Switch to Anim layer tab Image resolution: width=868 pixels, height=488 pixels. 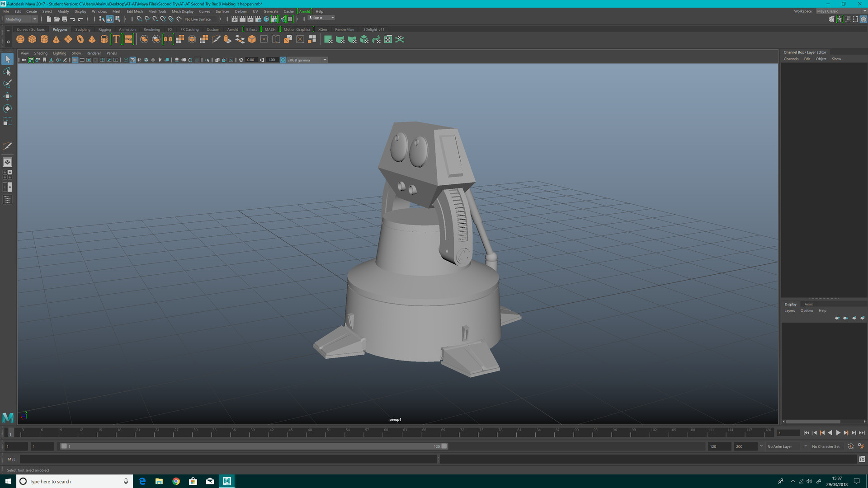[809, 304]
